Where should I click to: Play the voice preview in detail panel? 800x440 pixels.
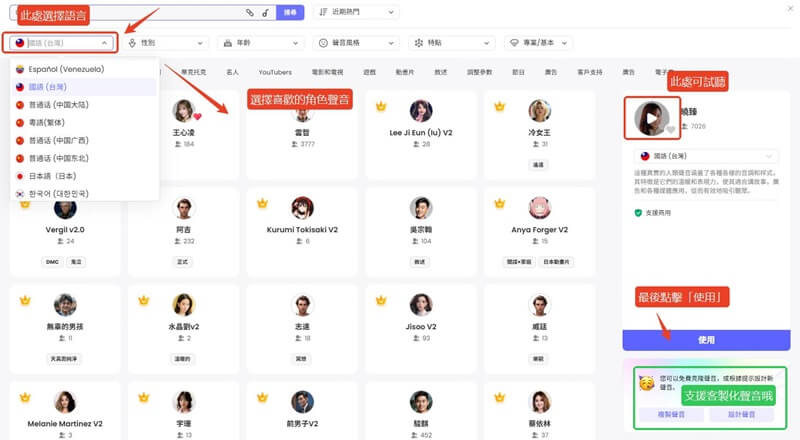point(651,118)
